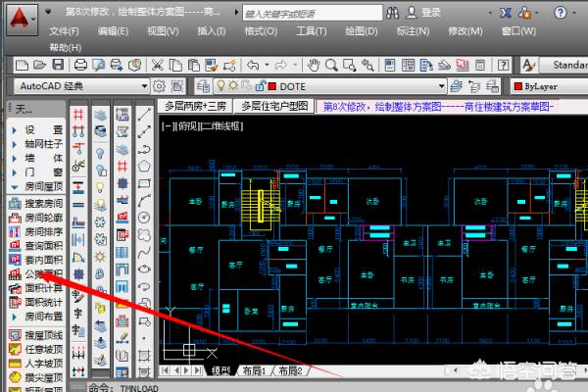This screenshot has height=392, width=588.
Task: Click the Workspace Settings gear icon
Action: coord(159,86)
